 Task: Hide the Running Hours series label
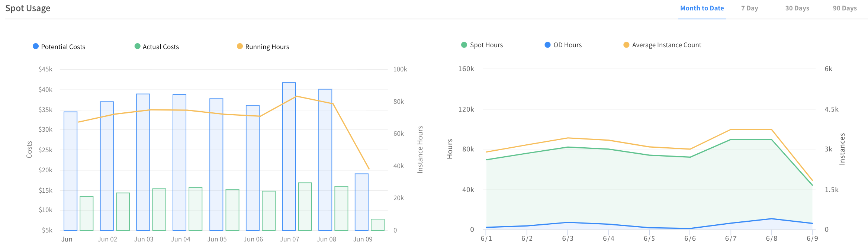click(267, 47)
